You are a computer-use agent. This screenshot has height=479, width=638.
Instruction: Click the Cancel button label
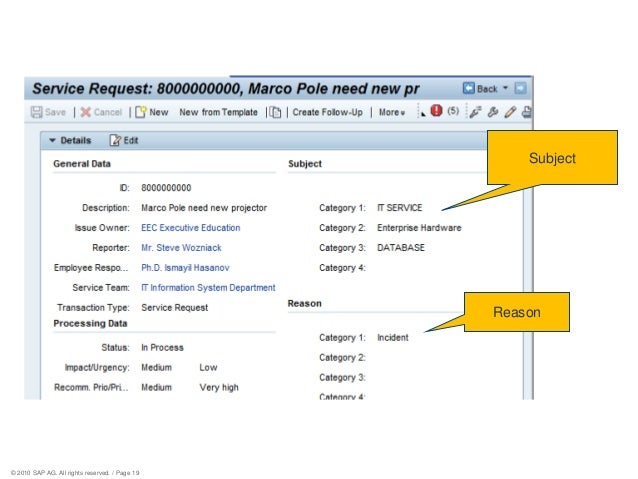pos(108,112)
